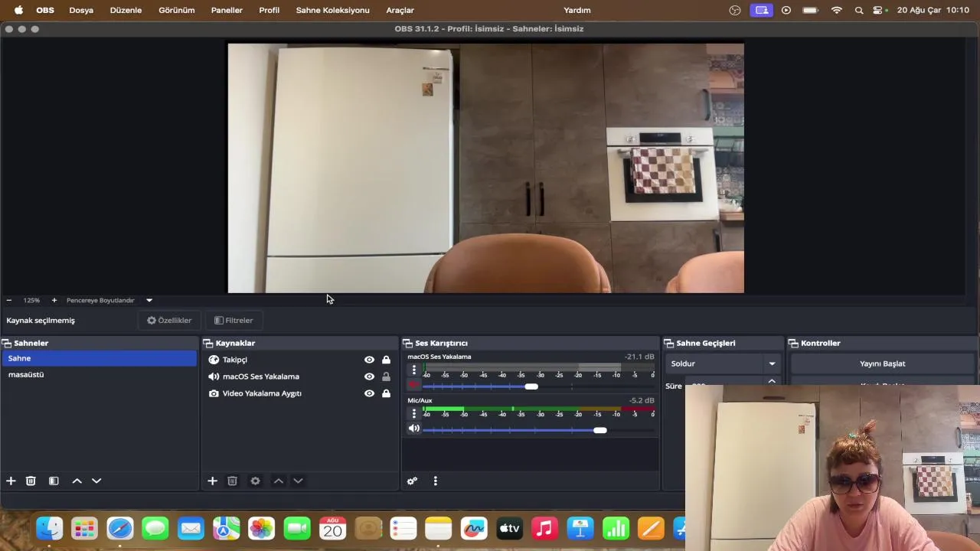
Task: Select Video Yakalama Aygıtı source row
Action: tap(300, 393)
